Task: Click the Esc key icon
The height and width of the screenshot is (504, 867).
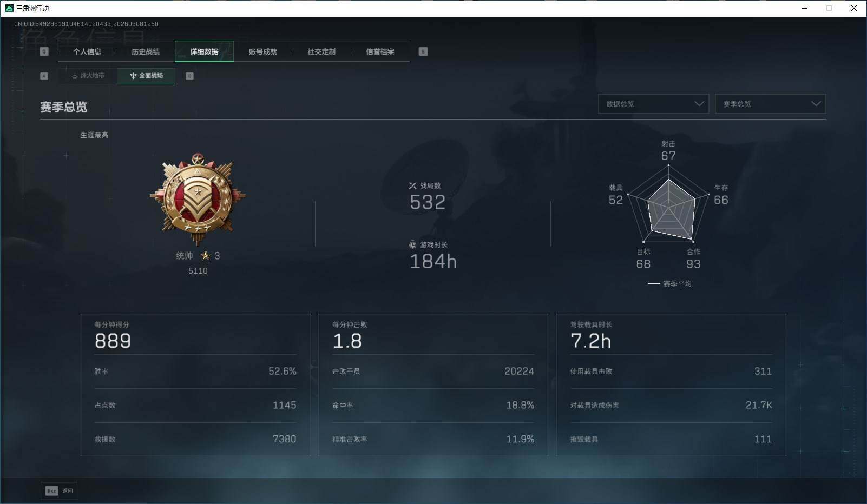Action: 51,491
